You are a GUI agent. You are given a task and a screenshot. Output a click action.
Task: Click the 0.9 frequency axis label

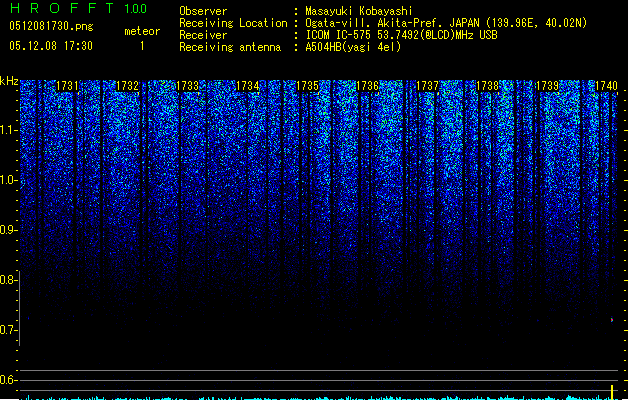[9, 230]
